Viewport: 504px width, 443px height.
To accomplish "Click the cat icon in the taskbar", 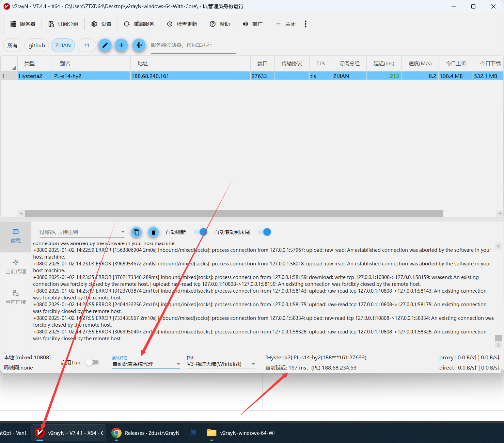I will pyautogui.click(x=193, y=433).
